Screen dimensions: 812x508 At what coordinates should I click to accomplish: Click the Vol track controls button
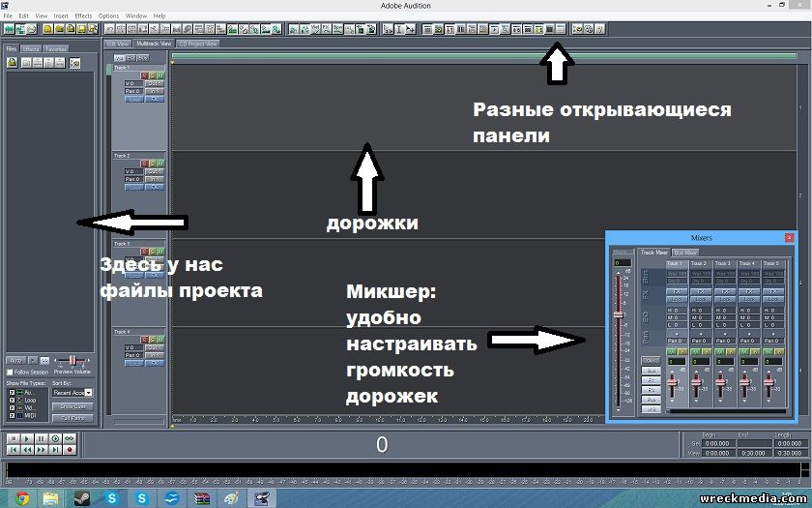click(x=120, y=57)
